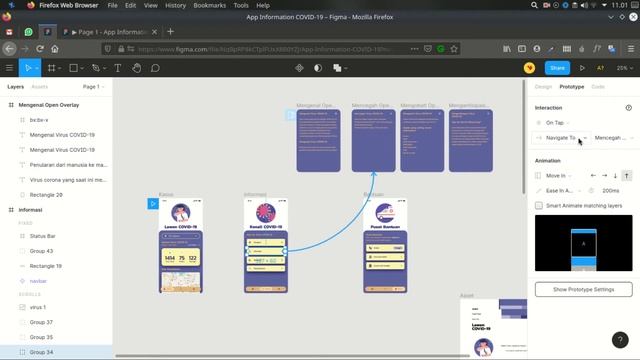This screenshot has width=640, height=360.
Task: Open the Firefox Library icon
Action: point(507,49)
